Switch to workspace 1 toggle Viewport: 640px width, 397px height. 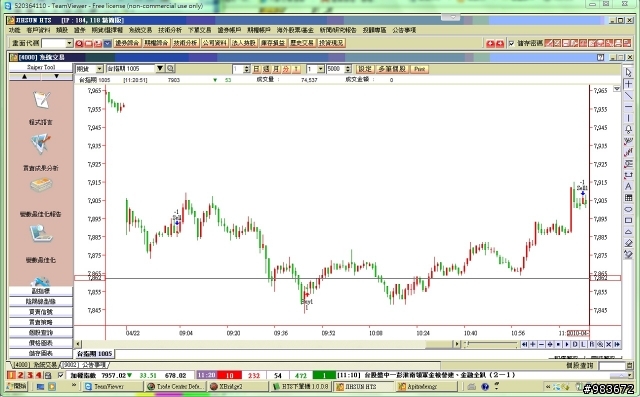[x=11, y=375]
